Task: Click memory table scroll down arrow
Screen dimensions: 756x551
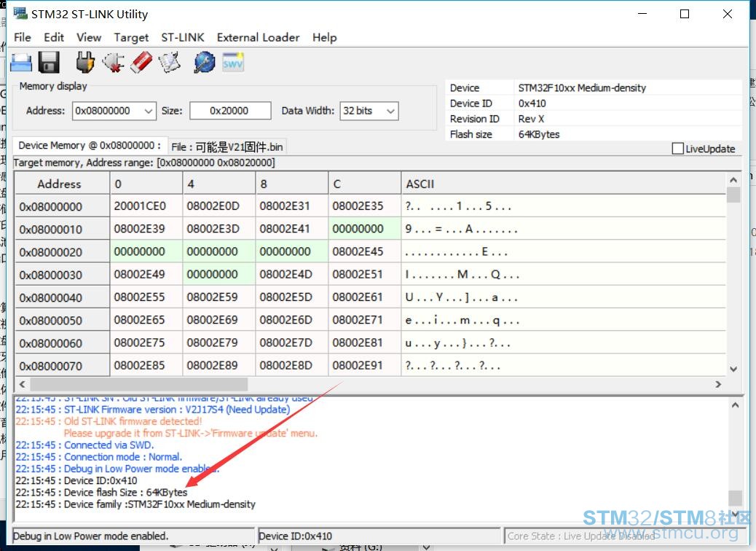Action: (x=733, y=370)
